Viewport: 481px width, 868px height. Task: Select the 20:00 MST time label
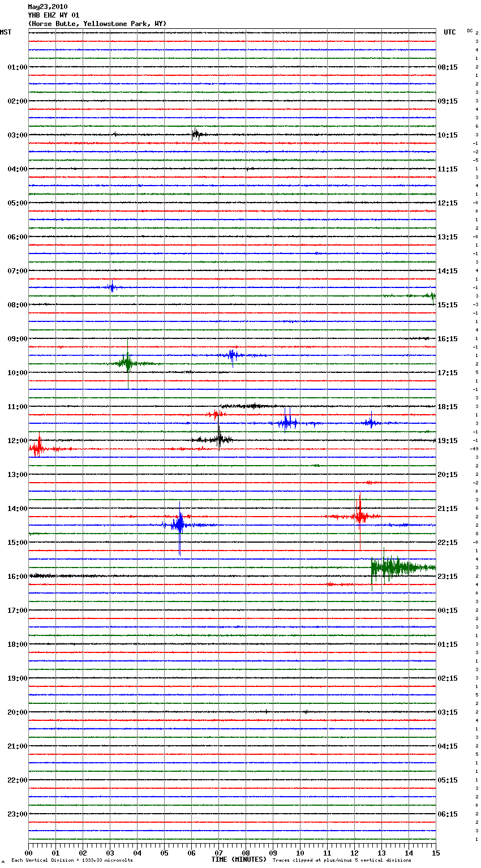(x=18, y=712)
